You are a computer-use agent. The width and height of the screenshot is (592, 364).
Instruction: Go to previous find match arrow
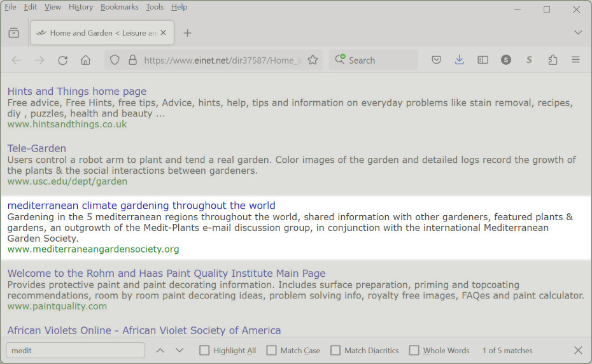160,351
